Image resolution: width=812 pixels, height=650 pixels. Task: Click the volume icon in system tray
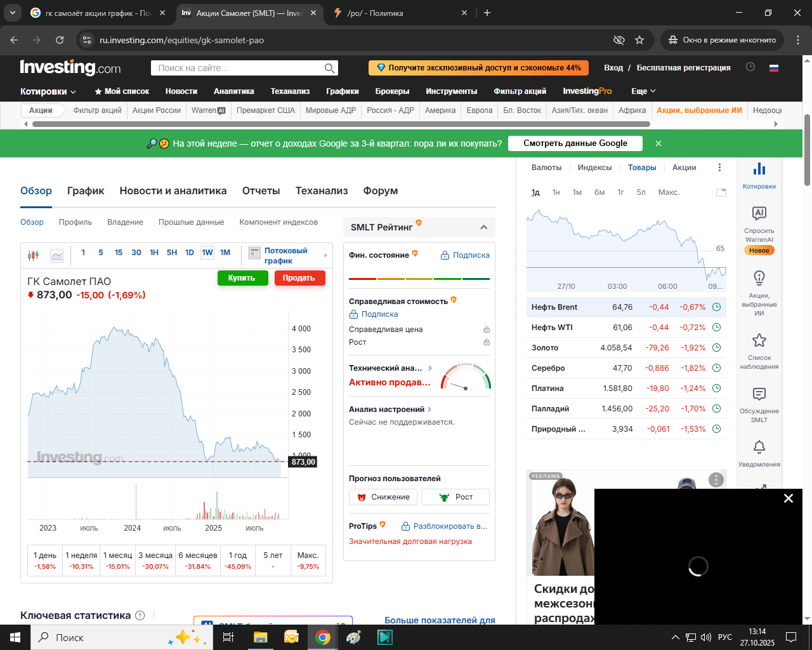click(x=706, y=637)
